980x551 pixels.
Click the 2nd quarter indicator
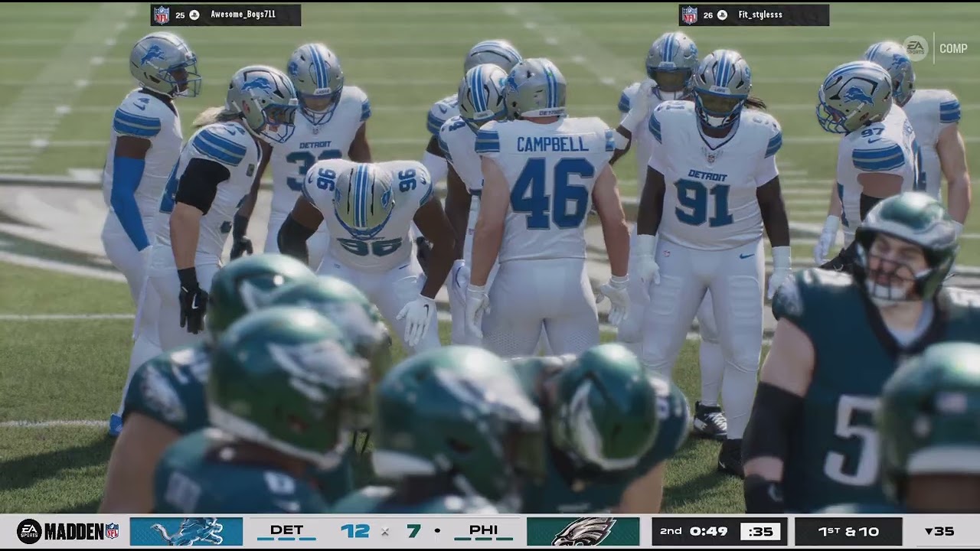pos(671,531)
